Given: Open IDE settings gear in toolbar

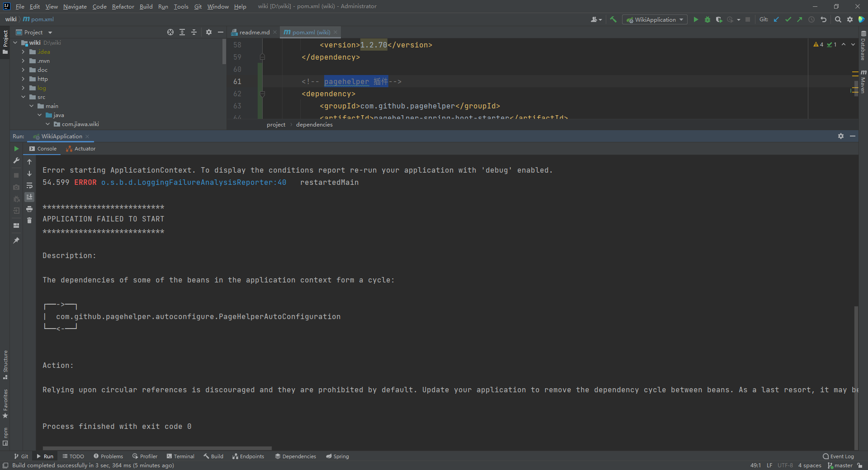Looking at the screenshot, I should tap(850, 19).
